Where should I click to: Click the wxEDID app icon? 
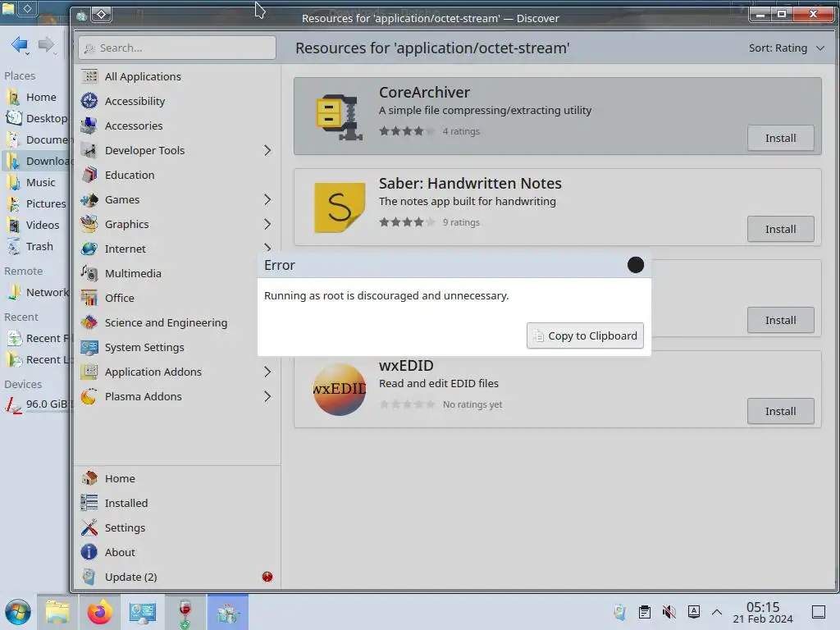pyautogui.click(x=339, y=390)
